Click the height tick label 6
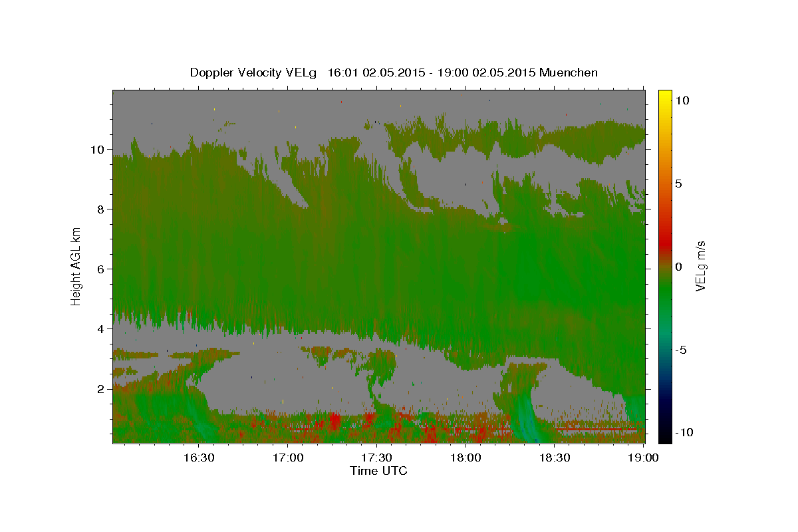This screenshot has width=798, height=532. click(x=100, y=269)
